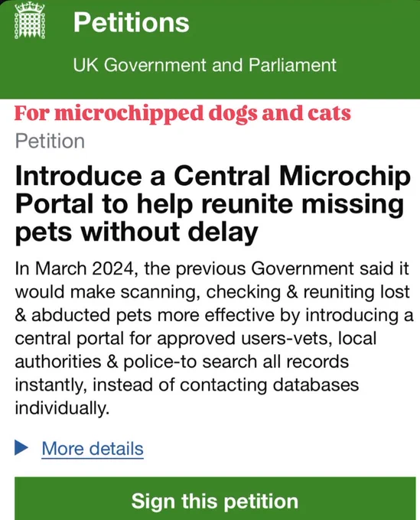Image resolution: width=420 pixels, height=520 pixels.
Task: Click the UK Government and Parliament subtitle
Action: pos(205,65)
